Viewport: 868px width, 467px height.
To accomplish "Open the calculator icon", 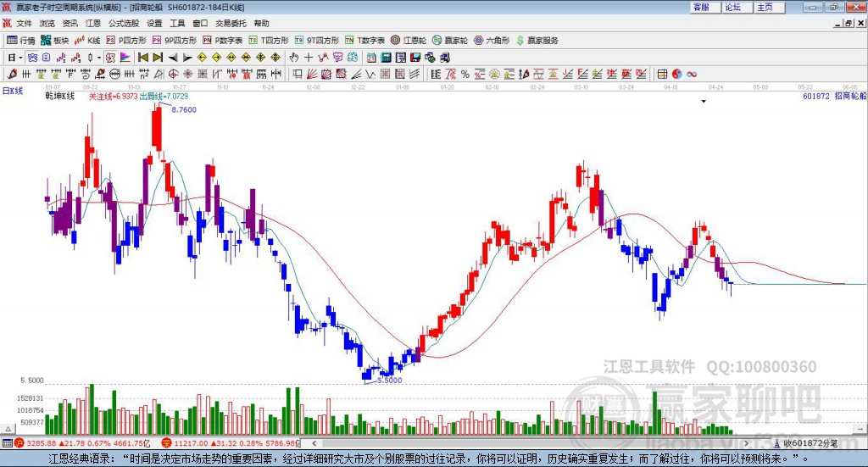I will 386,58.
